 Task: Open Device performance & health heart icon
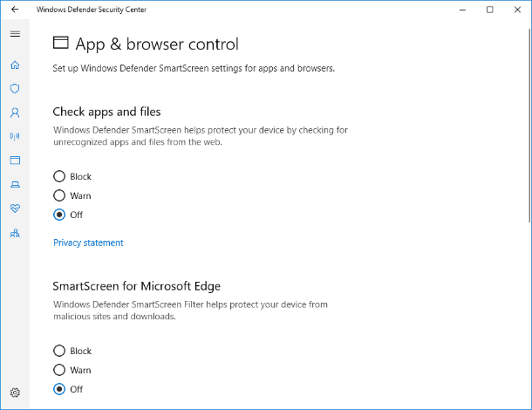coord(15,208)
